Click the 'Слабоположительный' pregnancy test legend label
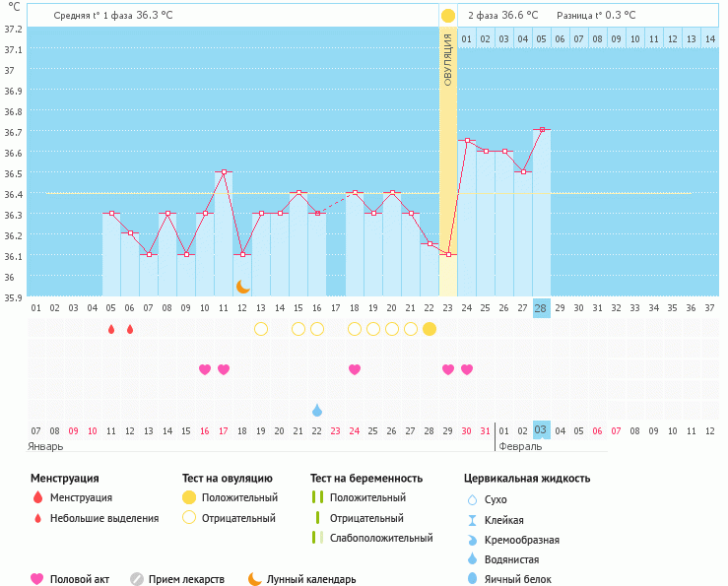The width and height of the screenshot is (728, 586). coord(381,538)
